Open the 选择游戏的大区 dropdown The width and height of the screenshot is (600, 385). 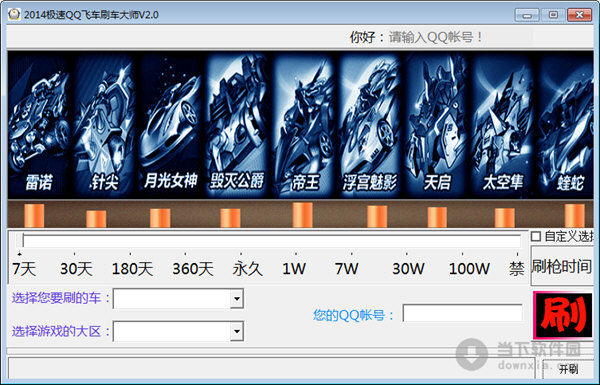(237, 331)
